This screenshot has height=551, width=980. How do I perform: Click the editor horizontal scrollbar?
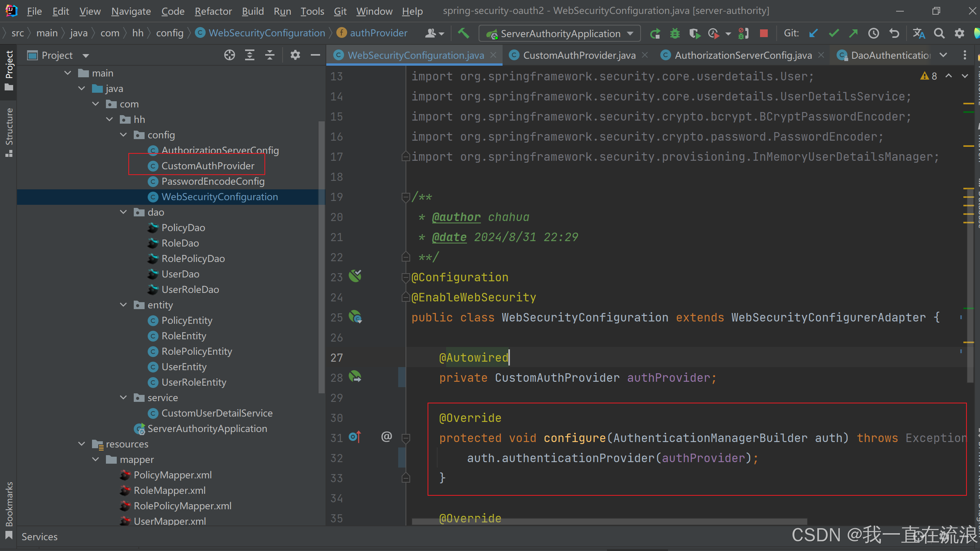click(x=609, y=522)
